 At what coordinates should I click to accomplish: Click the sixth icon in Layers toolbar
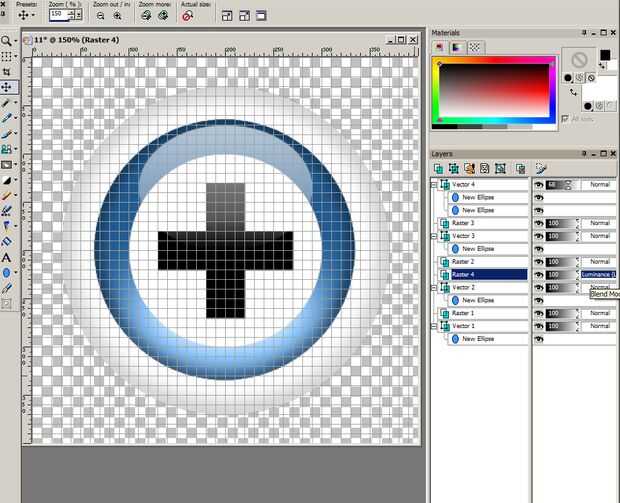point(521,169)
